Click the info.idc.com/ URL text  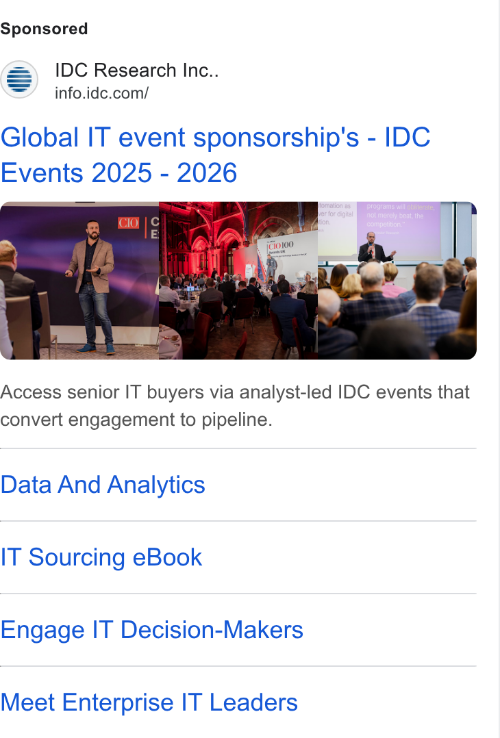[x=102, y=93]
